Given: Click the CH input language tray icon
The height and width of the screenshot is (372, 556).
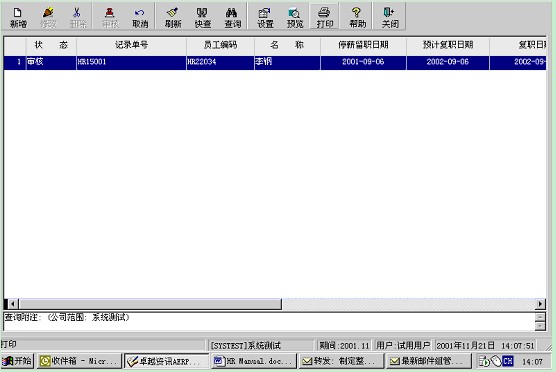Looking at the screenshot, I should (x=508, y=361).
